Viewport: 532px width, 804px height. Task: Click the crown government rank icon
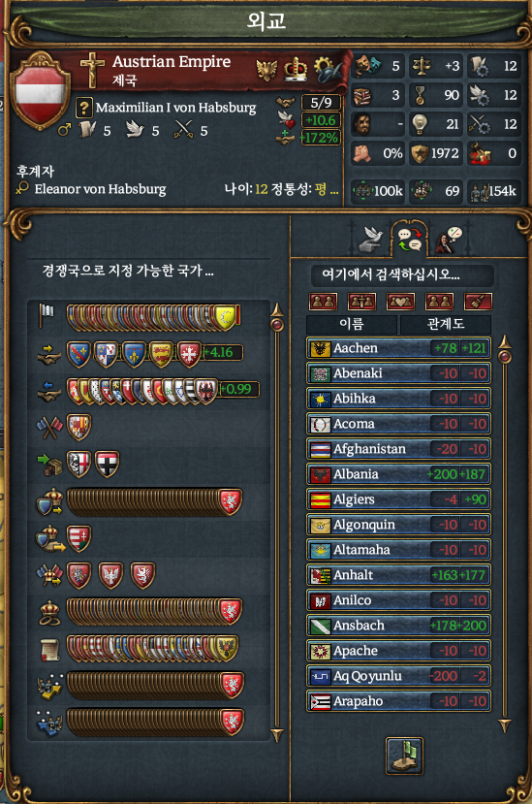296,69
